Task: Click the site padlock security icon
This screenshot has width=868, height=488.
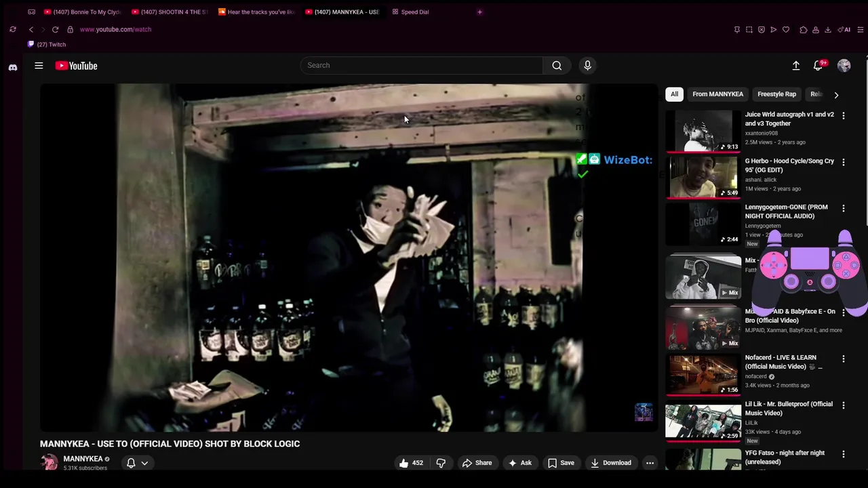Action: click(x=70, y=29)
